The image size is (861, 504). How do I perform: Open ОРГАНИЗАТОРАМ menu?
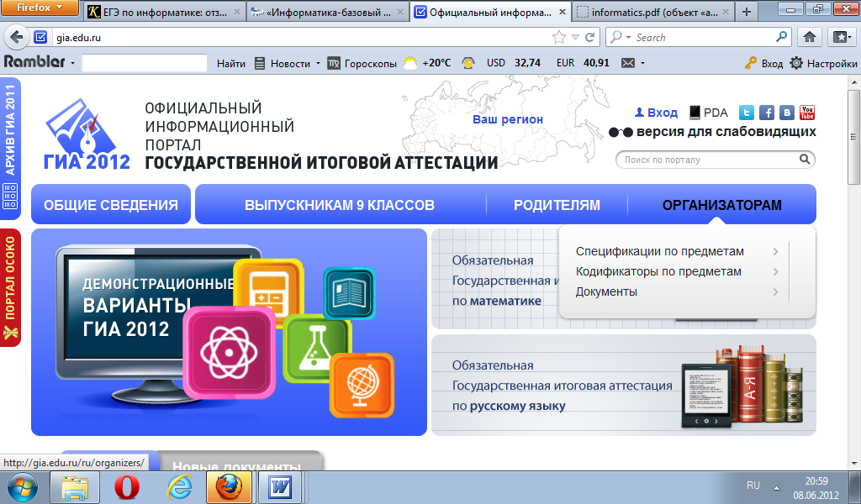click(722, 205)
